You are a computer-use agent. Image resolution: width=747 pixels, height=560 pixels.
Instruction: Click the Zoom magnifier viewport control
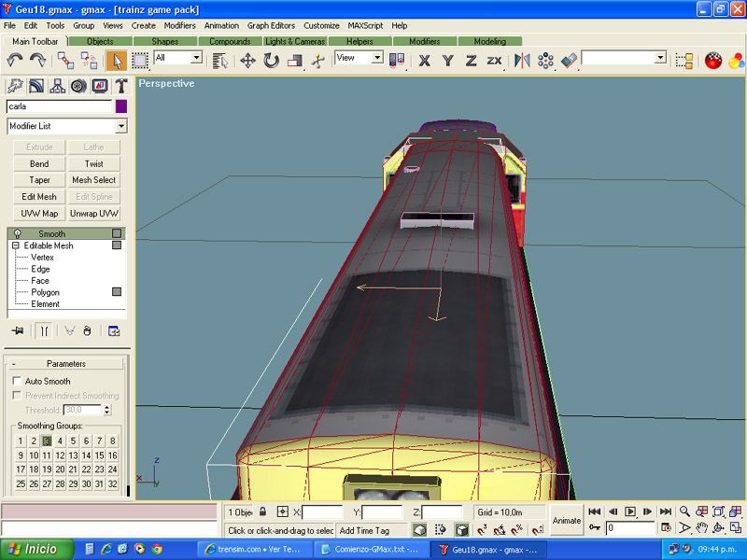click(684, 511)
